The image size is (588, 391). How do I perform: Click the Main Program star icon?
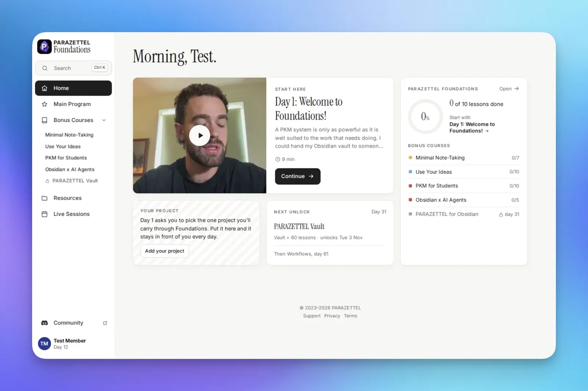pyautogui.click(x=44, y=104)
